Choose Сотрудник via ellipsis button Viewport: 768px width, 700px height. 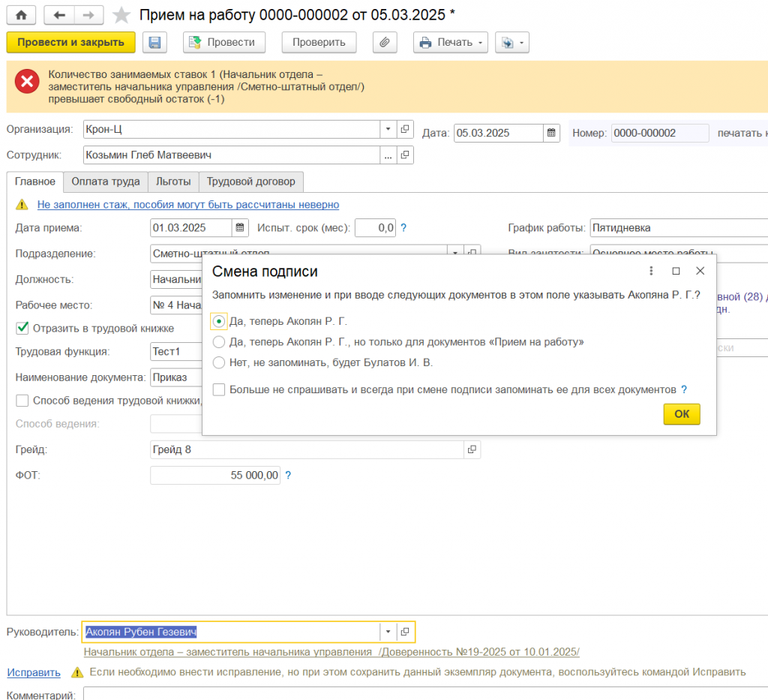[388, 155]
